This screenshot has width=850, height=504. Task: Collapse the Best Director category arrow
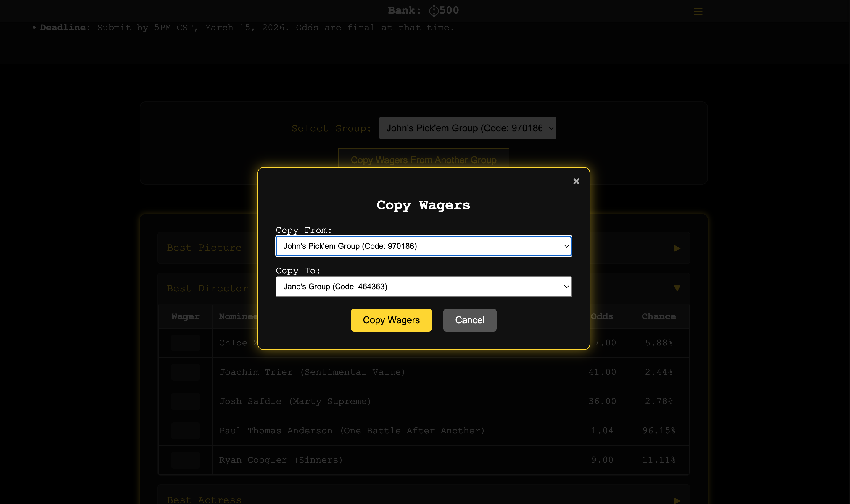coord(677,288)
